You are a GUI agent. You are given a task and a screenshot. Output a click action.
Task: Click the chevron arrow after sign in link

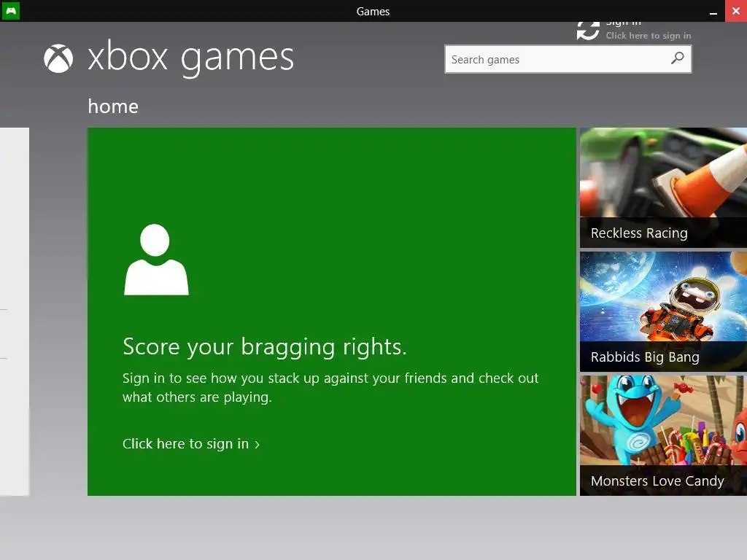(258, 445)
